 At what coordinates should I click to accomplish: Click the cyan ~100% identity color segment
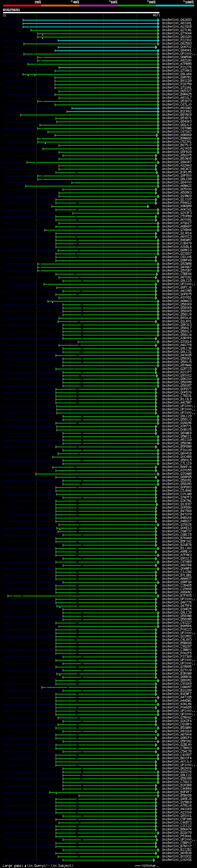pos(175,6)
